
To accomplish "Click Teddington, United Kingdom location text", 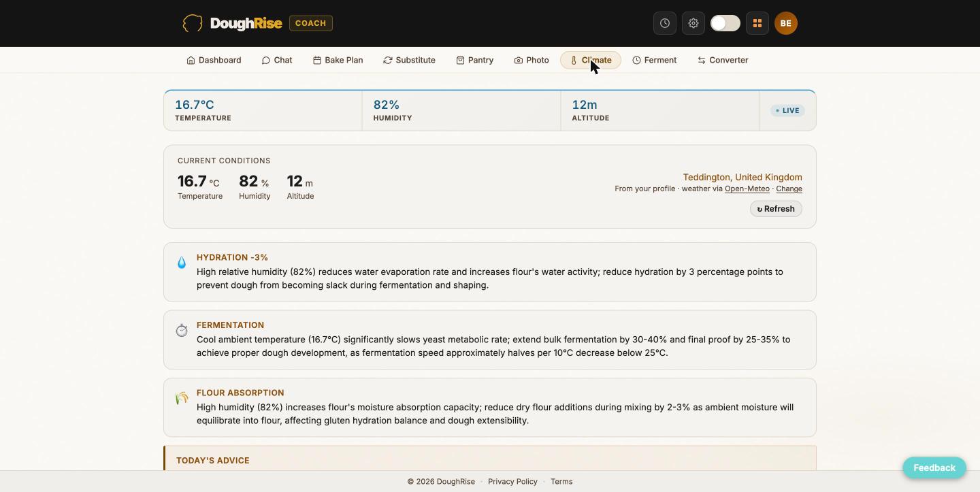I will tap(742, 177).
